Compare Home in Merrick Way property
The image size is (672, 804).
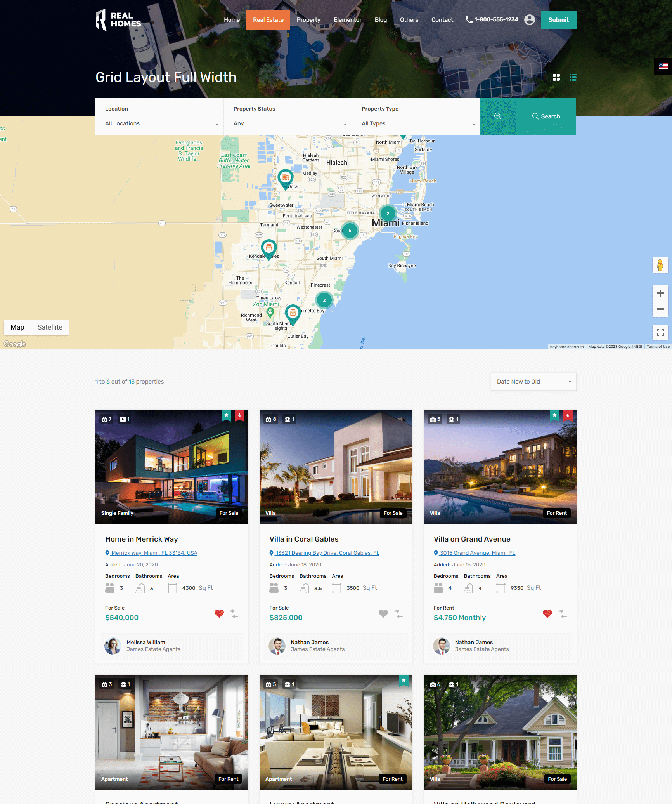(x=234, y=614)
